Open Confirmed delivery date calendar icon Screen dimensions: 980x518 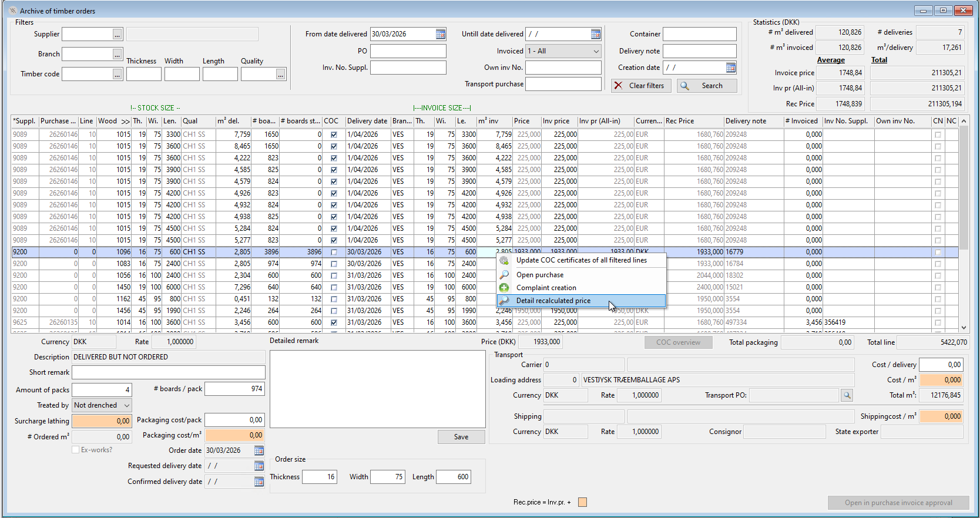pyautogui.click(x=259, y=482)
